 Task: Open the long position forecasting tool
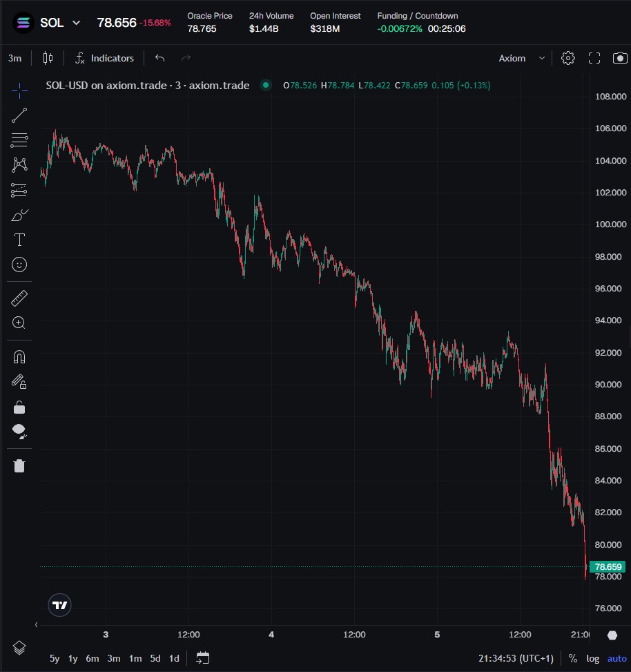click(x=19, y=190)
